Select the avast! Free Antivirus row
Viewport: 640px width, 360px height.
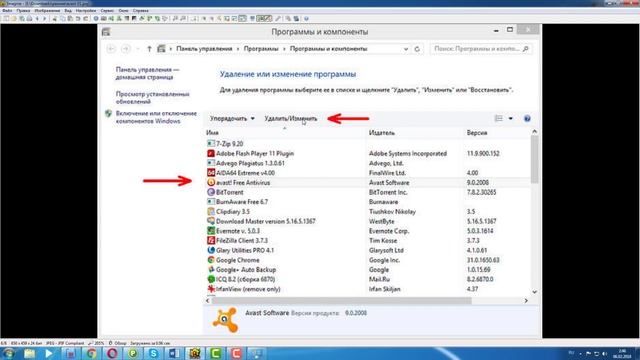coord(367,182)
